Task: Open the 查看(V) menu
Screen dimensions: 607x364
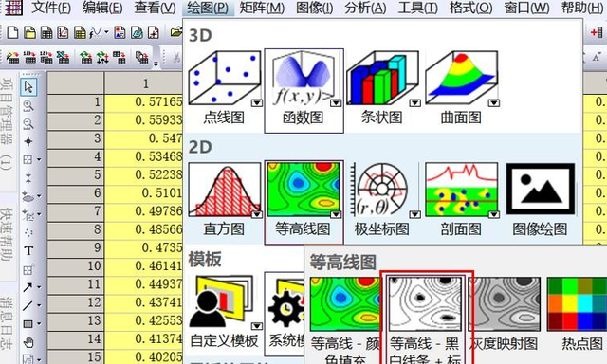Action: point(155,8)
